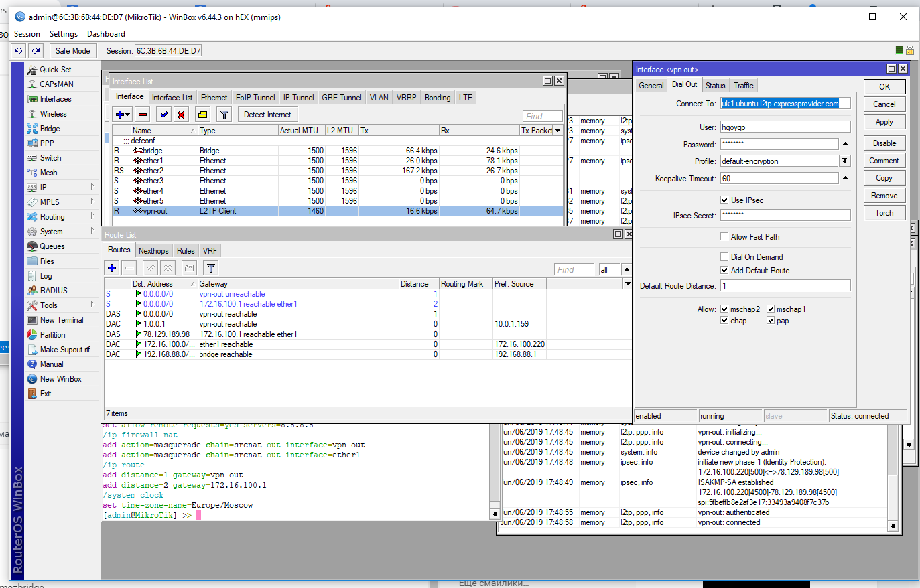Click Apply button
The image size is (920, 588).
coord(884,122)
